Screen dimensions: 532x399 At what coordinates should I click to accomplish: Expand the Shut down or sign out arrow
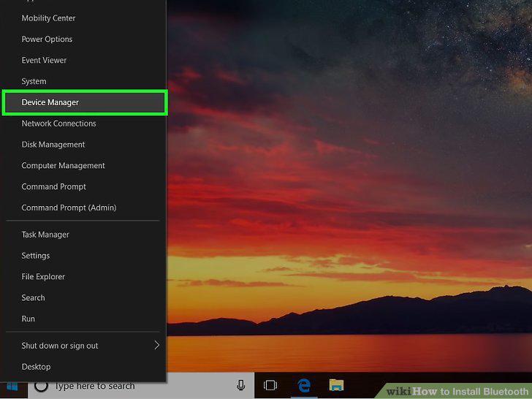pyautogui.click(x=156, y=346)
